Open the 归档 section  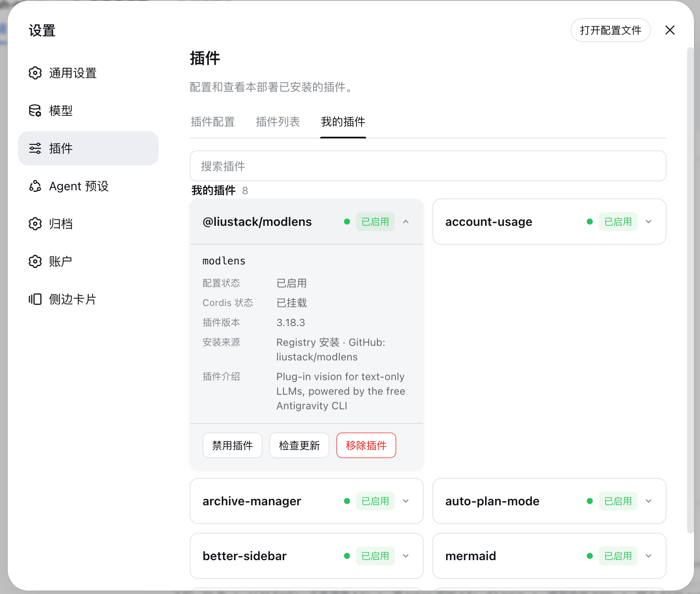(x=88, y=224)
